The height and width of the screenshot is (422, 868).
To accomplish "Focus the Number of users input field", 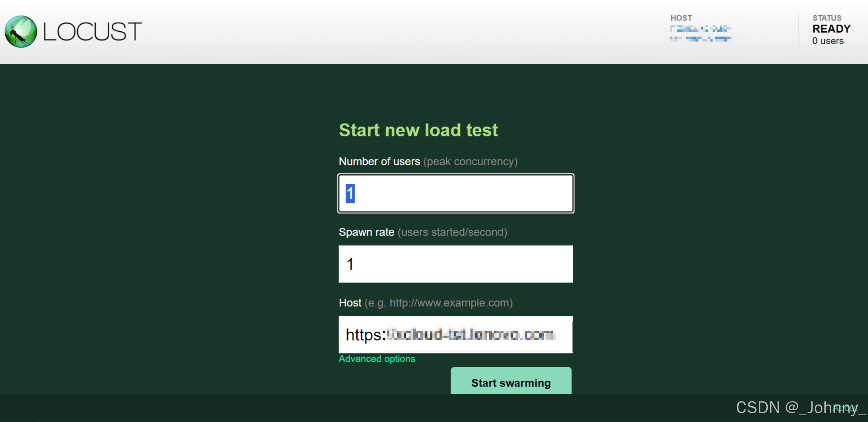I will click(x=456, y=194).
